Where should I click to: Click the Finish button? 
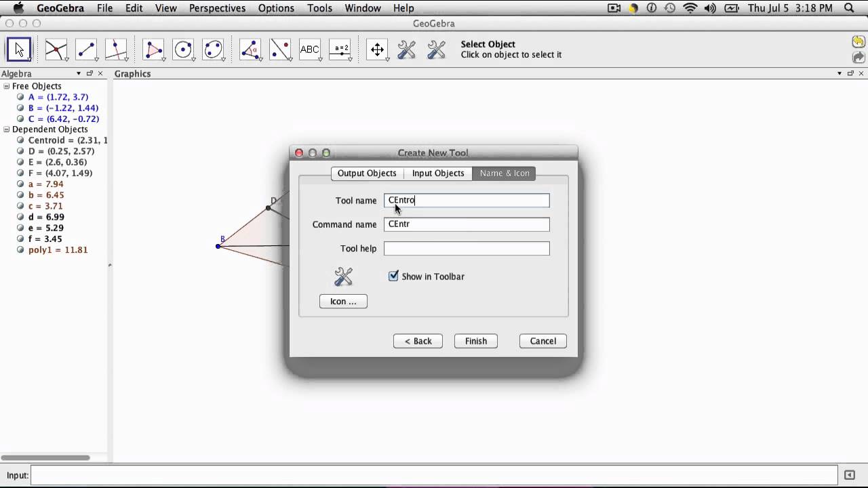(476, 341)
